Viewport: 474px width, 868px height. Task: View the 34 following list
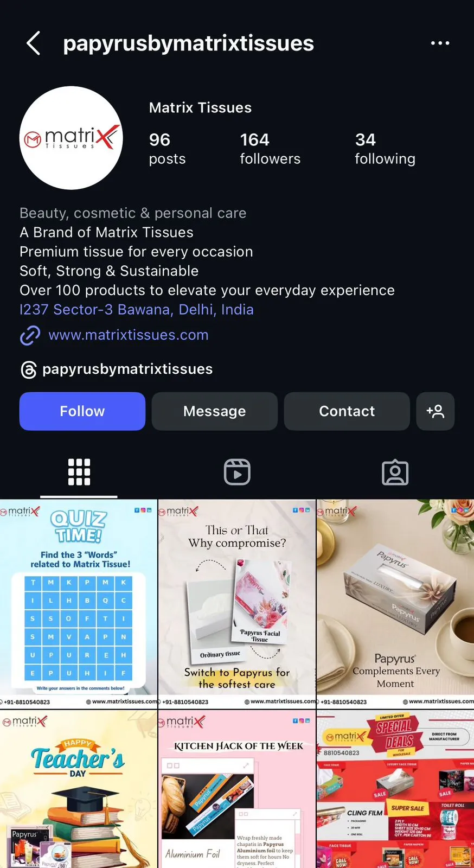tap(385, 149)
